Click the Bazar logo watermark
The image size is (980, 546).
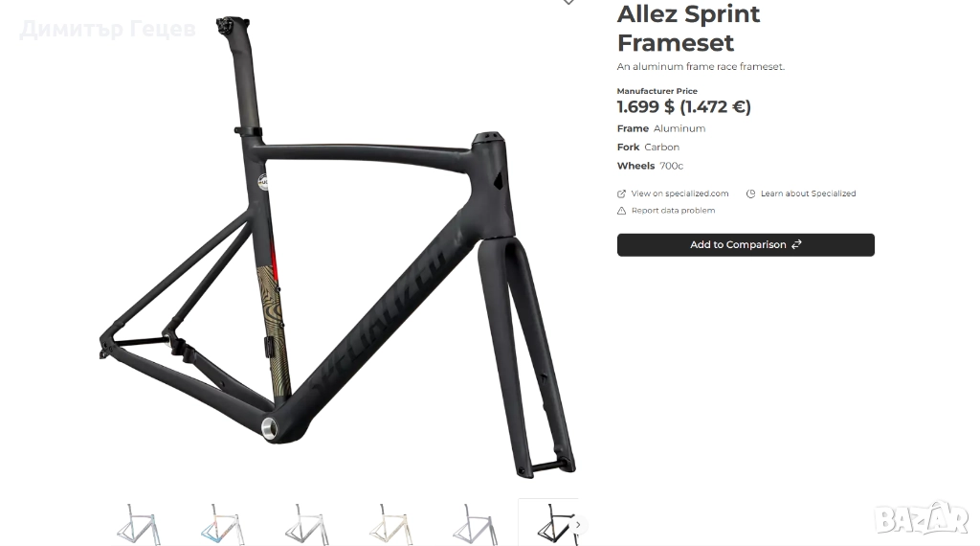tap(922, 518)
